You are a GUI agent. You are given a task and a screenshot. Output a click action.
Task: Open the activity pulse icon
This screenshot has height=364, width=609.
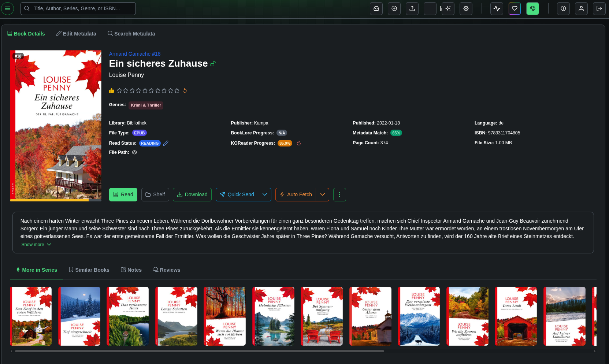497,8
